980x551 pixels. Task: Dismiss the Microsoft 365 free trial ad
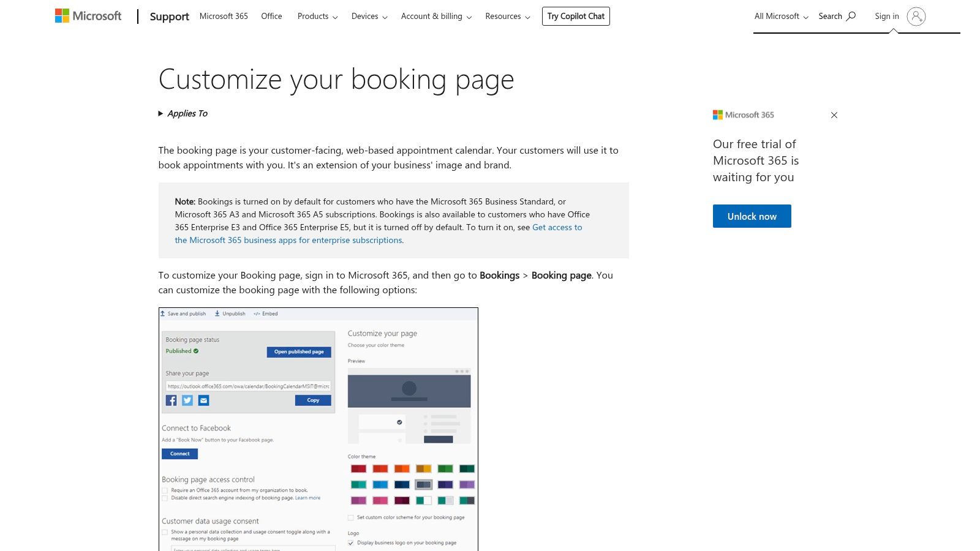(x=834, y=115)
